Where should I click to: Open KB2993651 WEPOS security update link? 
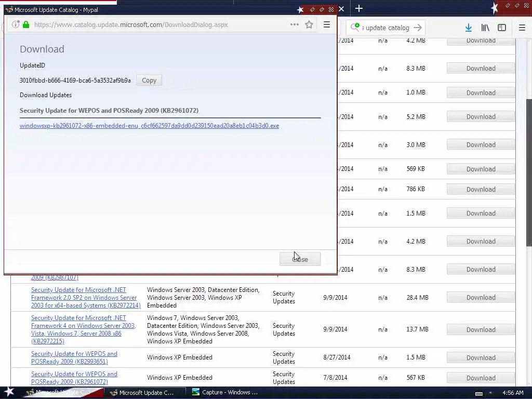[74, 357]
